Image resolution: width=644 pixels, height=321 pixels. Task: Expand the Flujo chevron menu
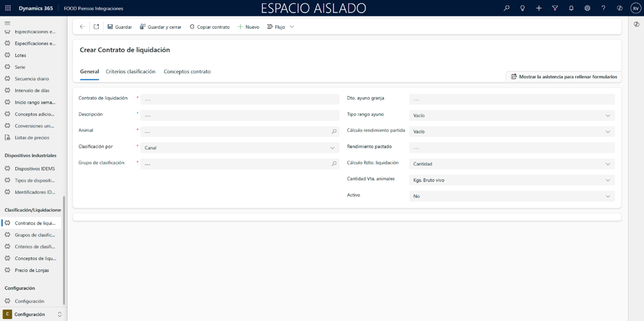point(292,27)
